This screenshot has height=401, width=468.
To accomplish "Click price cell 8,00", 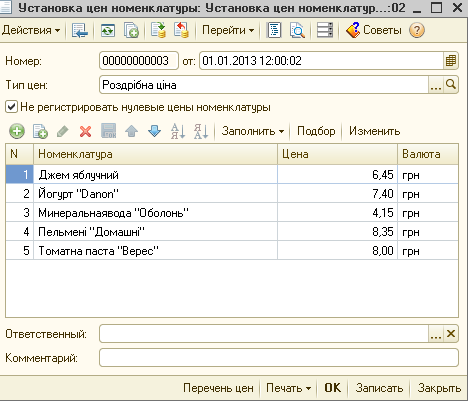I will coord(337,251).
